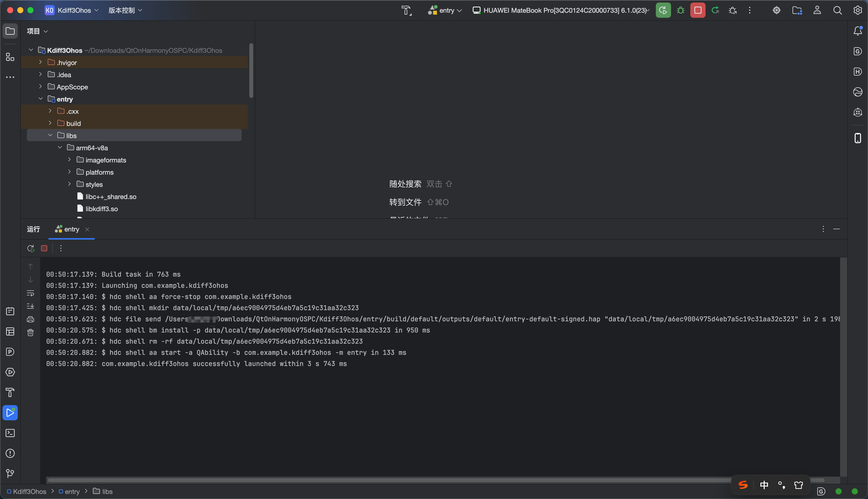Expand the .hvigor folder

[40, 62]
